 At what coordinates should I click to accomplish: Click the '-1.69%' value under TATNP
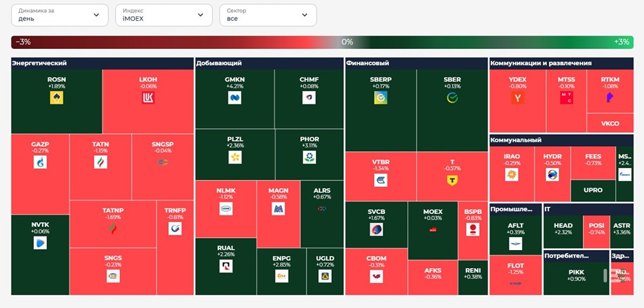(x=113, y=217)
